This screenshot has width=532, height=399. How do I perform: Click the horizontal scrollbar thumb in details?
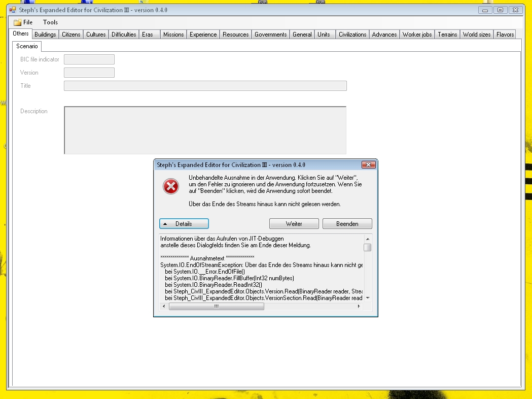[x=217, y=306]
